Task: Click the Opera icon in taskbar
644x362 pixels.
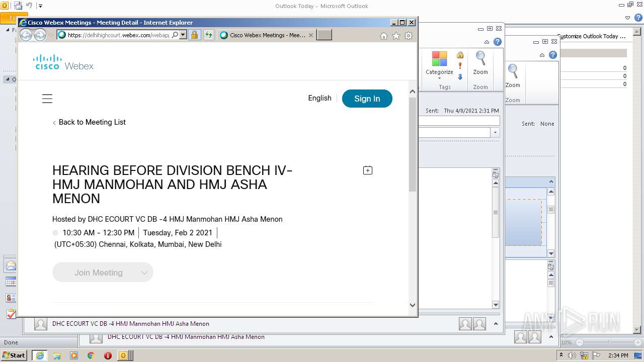Action: tap(108, 355)
